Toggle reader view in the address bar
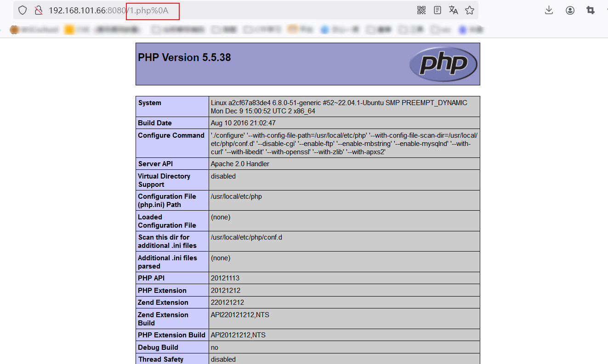The height and width of the screenshot is (364, 608). 438,10
